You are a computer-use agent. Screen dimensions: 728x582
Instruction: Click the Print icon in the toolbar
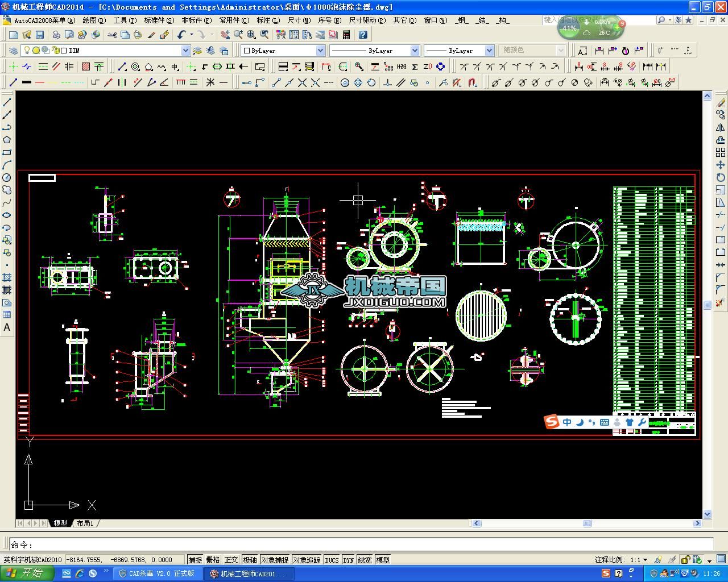point(56,35)
